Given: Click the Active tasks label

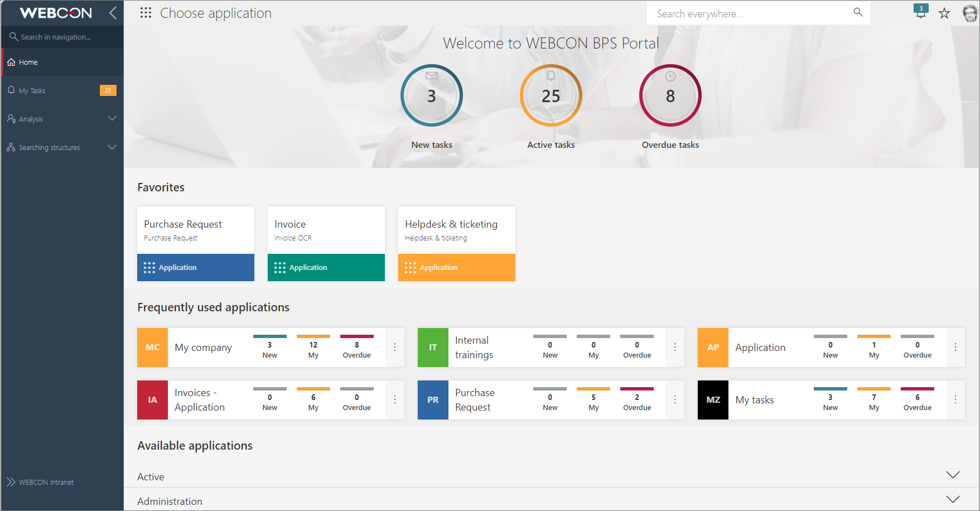Looking at the screenshot, I should pos(551,145).
